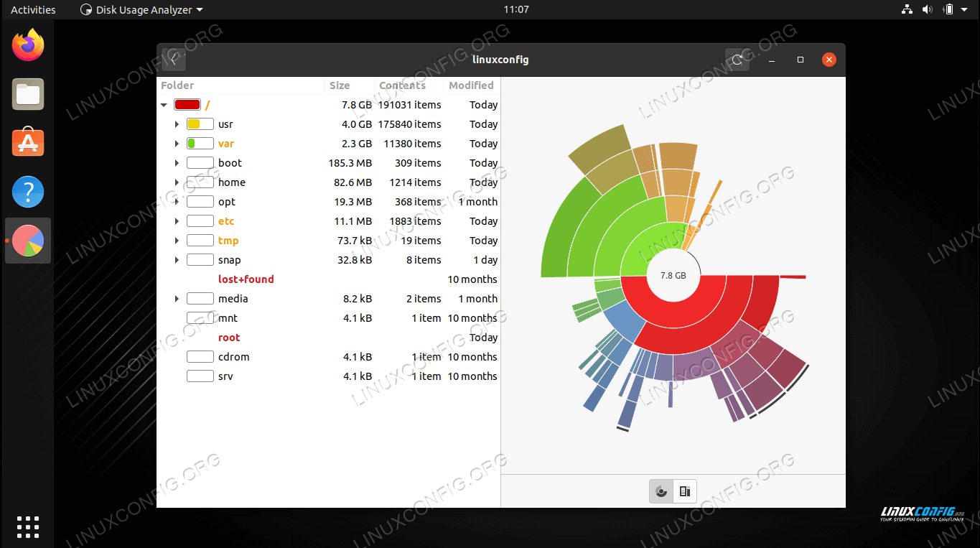Expand the boot folder

177,163
